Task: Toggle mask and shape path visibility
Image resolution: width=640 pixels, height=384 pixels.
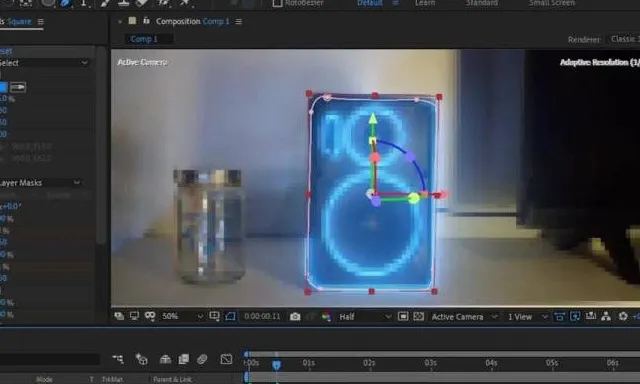Action: click(x=230, y=316)
